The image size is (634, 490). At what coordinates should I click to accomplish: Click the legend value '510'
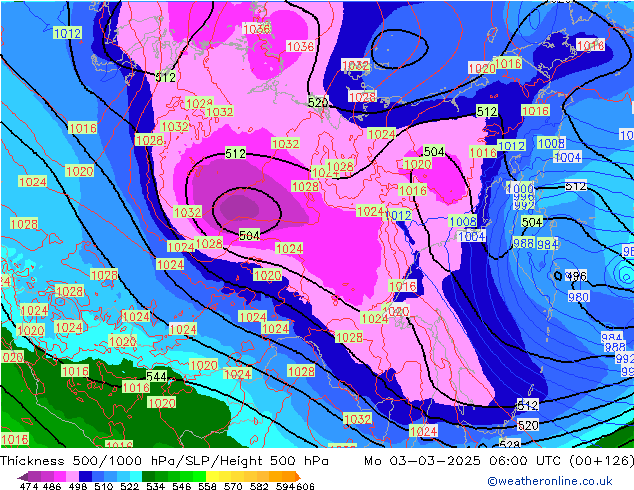coord(104,486)
